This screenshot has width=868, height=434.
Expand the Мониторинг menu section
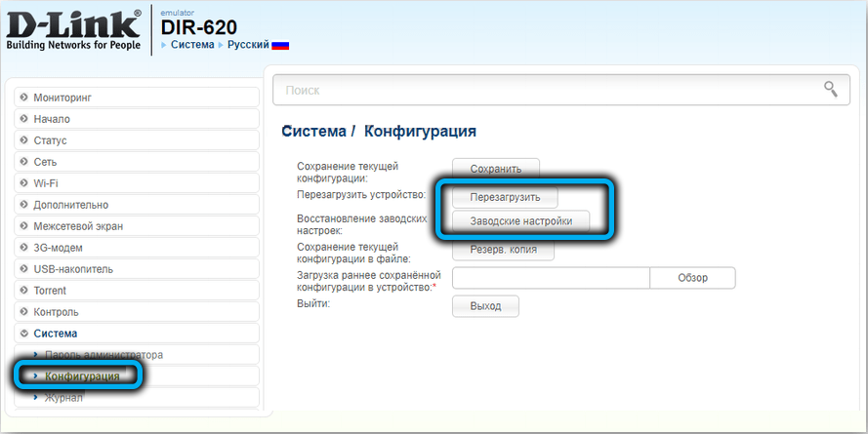pos(68,98)
